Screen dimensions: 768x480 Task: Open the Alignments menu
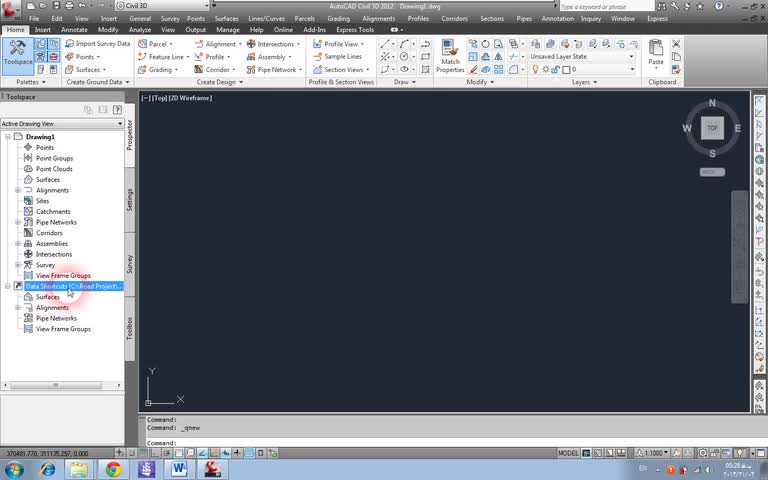pyautogui.click(x=379, y=19)
